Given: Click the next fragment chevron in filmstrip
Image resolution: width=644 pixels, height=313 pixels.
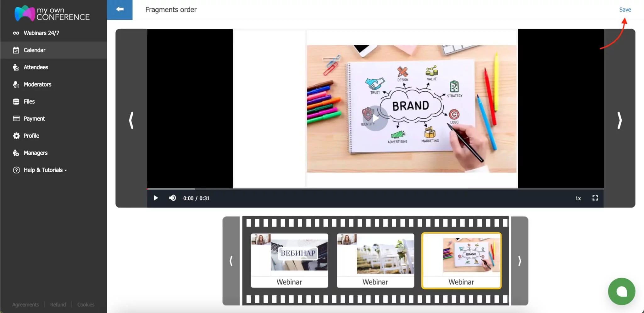Looking at the screenshot, I should (x=519, y=261).
